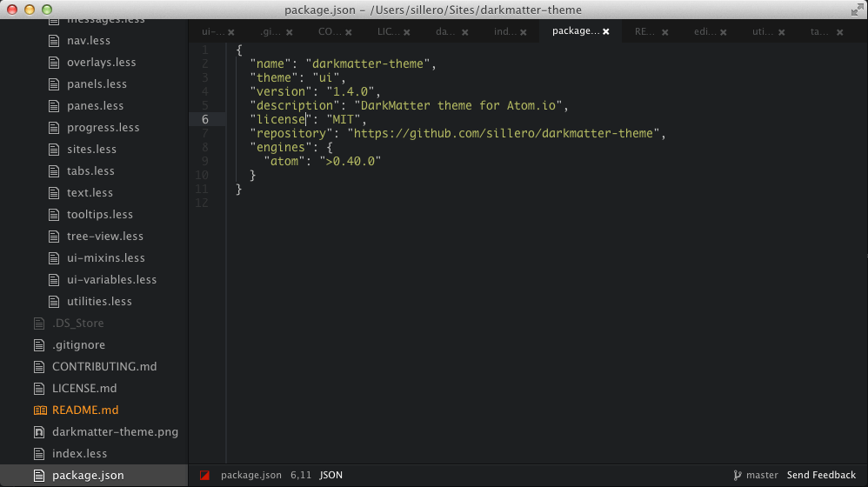Screen dimensions: 868x487
Task: Click the README.md book icon in tree
Action: (x=39, y=410)
